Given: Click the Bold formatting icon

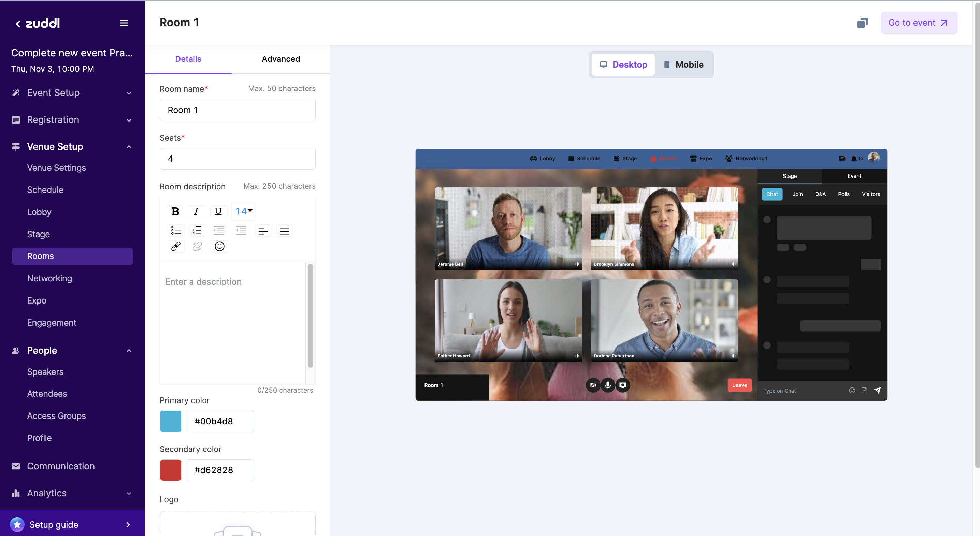Looking at the screenshot, I should [175, 211].
